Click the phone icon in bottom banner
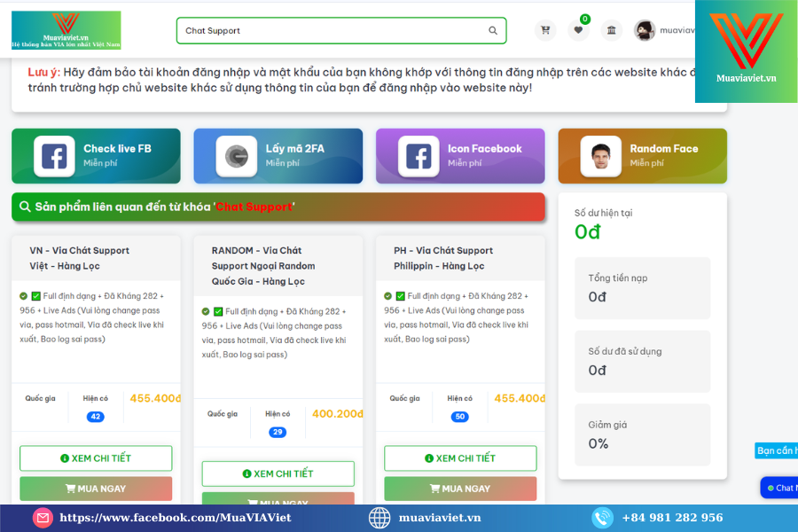Screen dimensions: 798x532 click(602, 518)
